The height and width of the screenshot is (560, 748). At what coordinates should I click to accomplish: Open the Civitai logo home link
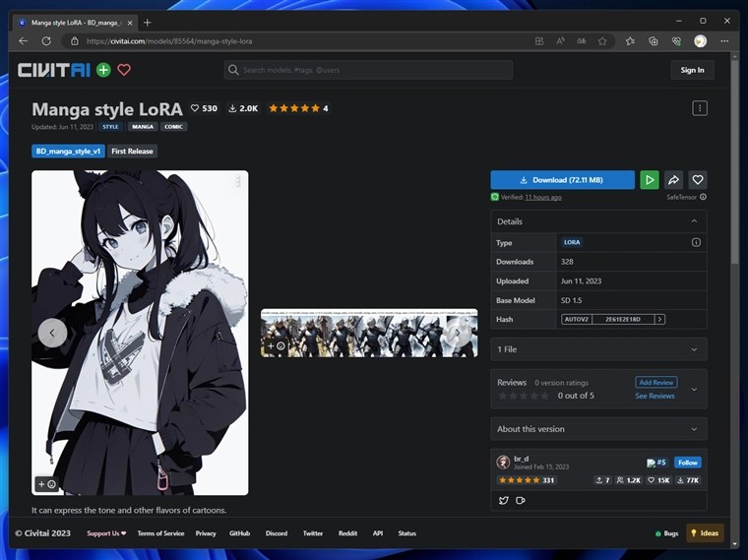tap(54, 70)
